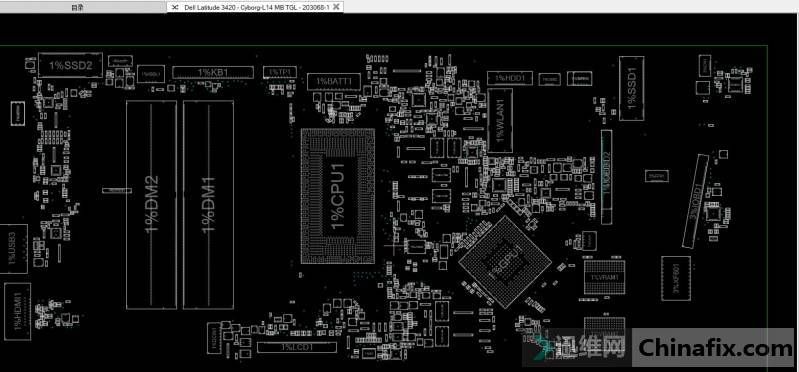This screenshot has width=799, height=372.
Task: Select the Dell Latitude 3420 Cyborg-L14 tab
Action: (255, 8)
